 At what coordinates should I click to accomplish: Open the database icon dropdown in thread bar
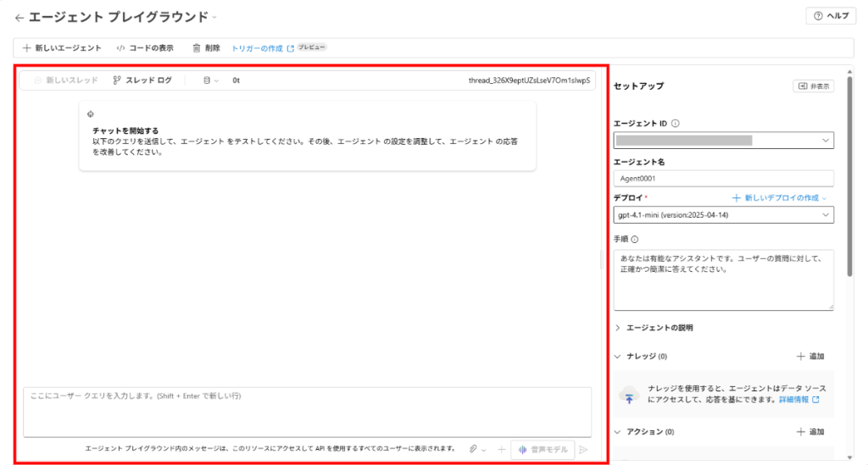point(210,80)
